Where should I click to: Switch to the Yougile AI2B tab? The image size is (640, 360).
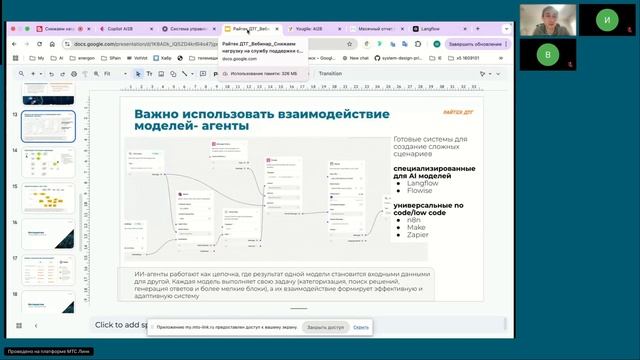tap(314, 29)
